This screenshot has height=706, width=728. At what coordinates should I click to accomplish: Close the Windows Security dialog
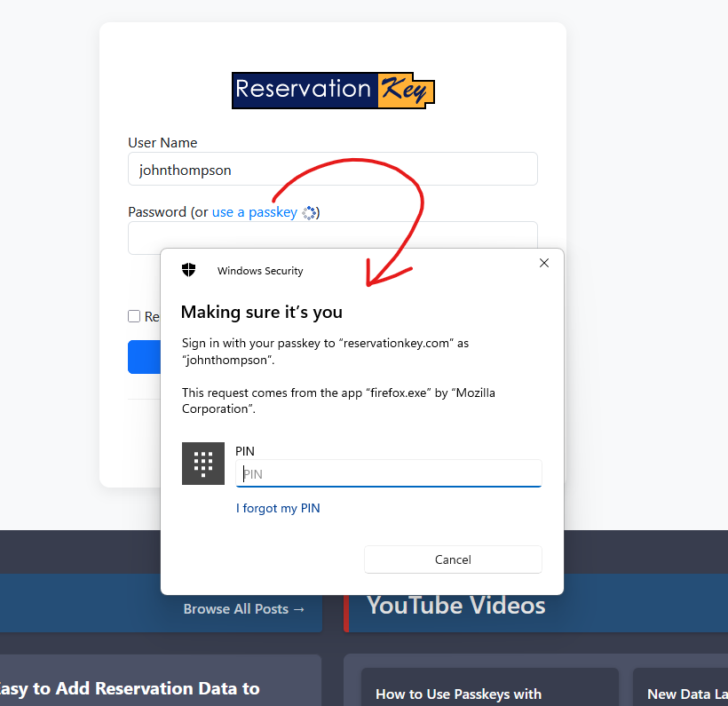point(544,263)
